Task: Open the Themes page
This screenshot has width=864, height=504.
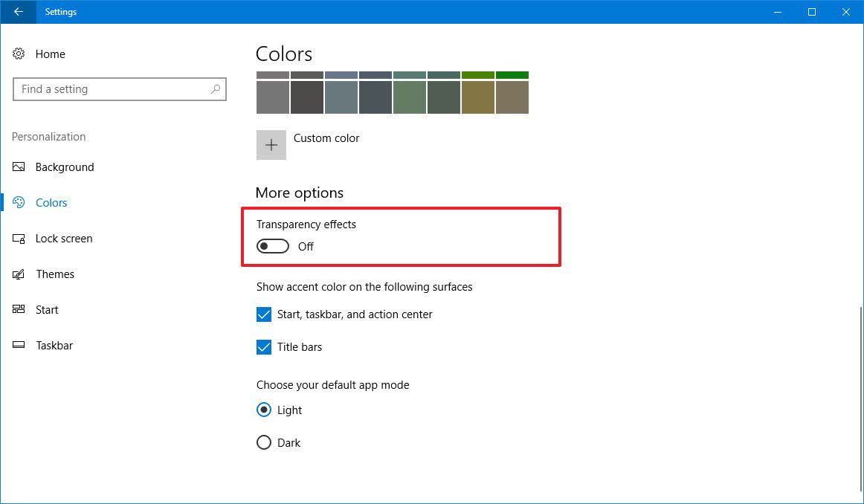Action: (55, 274)
